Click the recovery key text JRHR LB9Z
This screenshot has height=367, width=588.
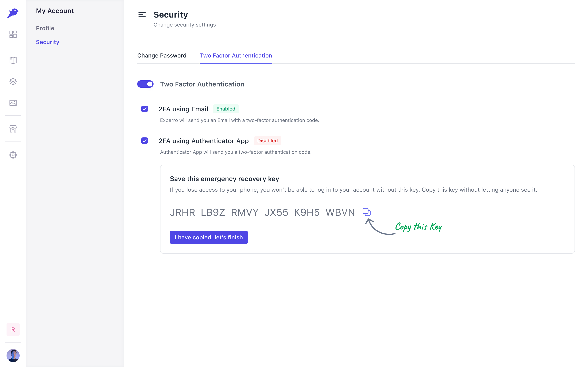click(x=197, y=212)
